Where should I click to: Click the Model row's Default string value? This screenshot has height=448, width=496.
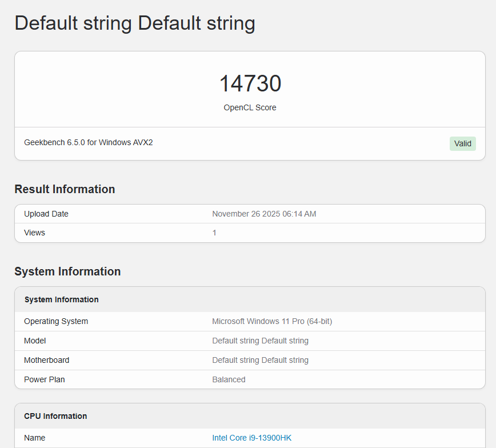point(260,341)
